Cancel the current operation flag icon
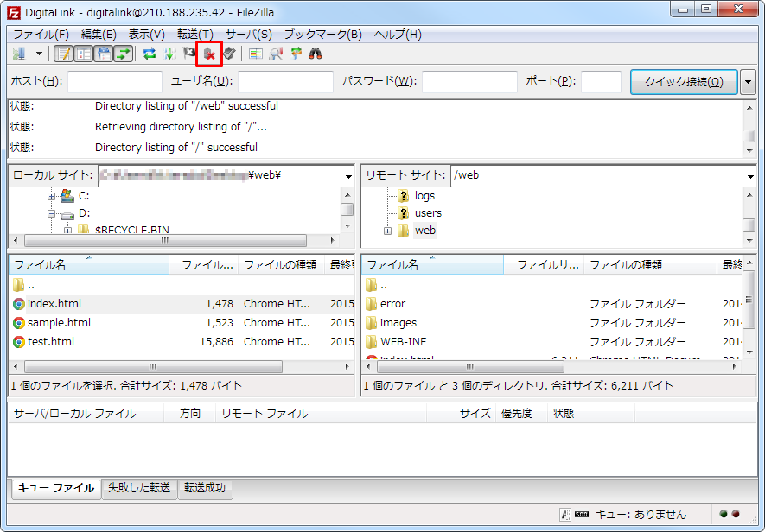Viewport: 765px width, 532px height. 188,54
